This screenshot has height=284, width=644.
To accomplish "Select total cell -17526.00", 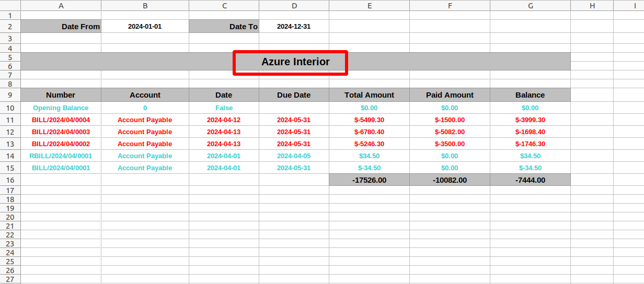I will tap(369, 180).
